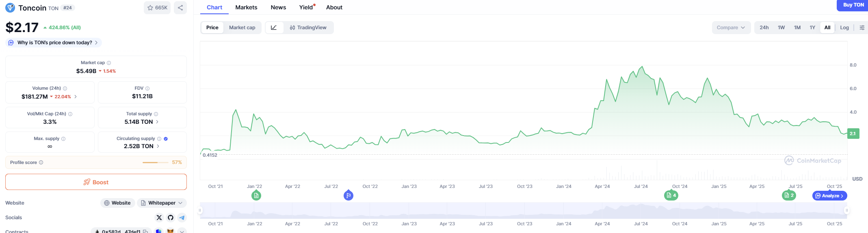This screenshot has width=868, height=233.
Task: Open Toncoin's X (Twitter) social link
Action: tap(159, 218)
